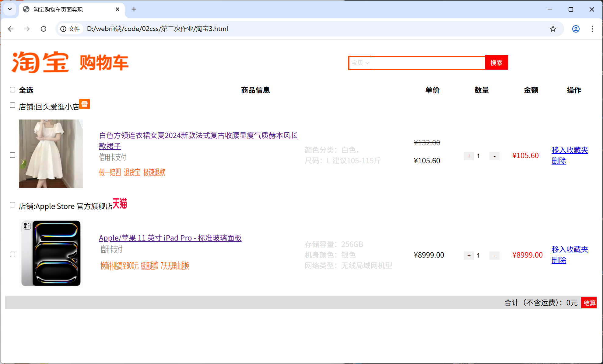This screenshot has height=364, width=603.
Task: Reload the page with refresh icon
Action: click(x=44, y=29)
